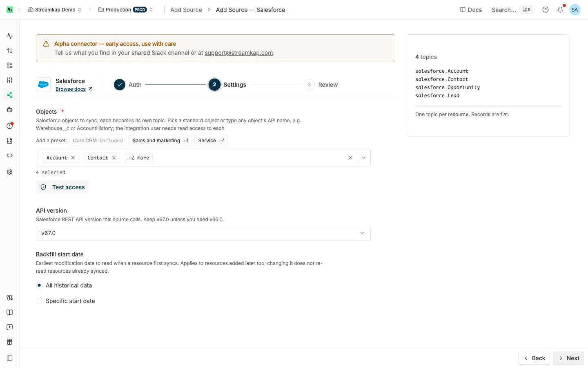Open the Production environment switcher
Screen dimensions: 588x368
click(x=126, y=10)
